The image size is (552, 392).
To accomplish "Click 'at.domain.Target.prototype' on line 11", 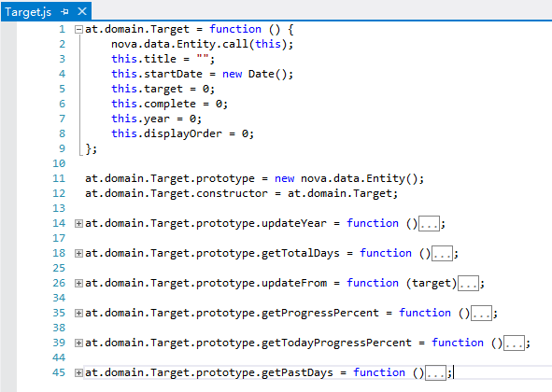I will pos(170,179).
